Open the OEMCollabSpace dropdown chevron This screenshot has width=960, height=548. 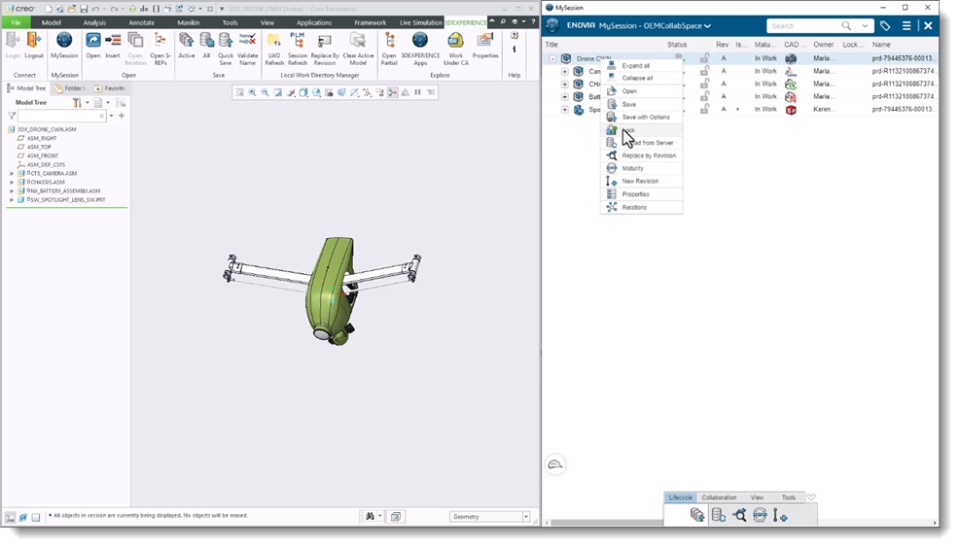coord(707,26)
